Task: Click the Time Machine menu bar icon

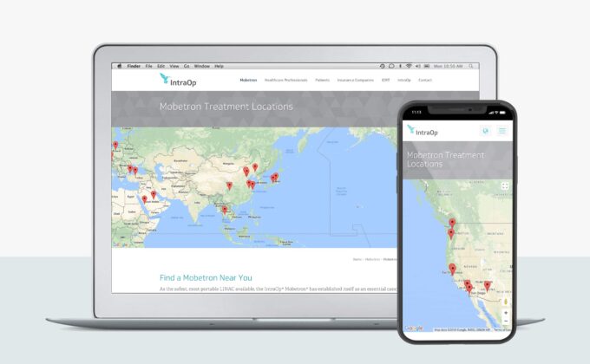Action: click(383, 66)
